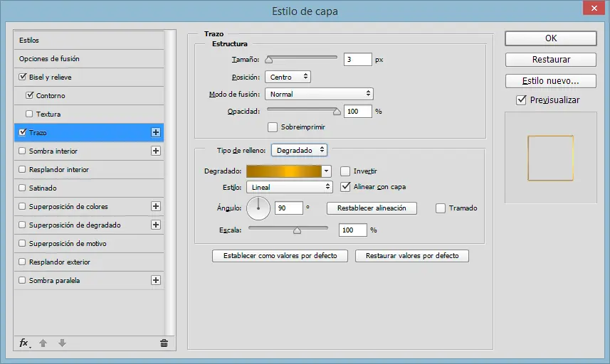The image size is (610, 364).
Task: Enable Superposición de colores checkbox
Action: [22, 206]
